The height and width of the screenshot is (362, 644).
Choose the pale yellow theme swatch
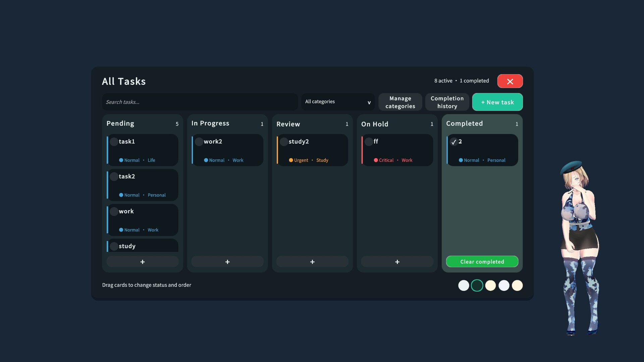point(490,286)
